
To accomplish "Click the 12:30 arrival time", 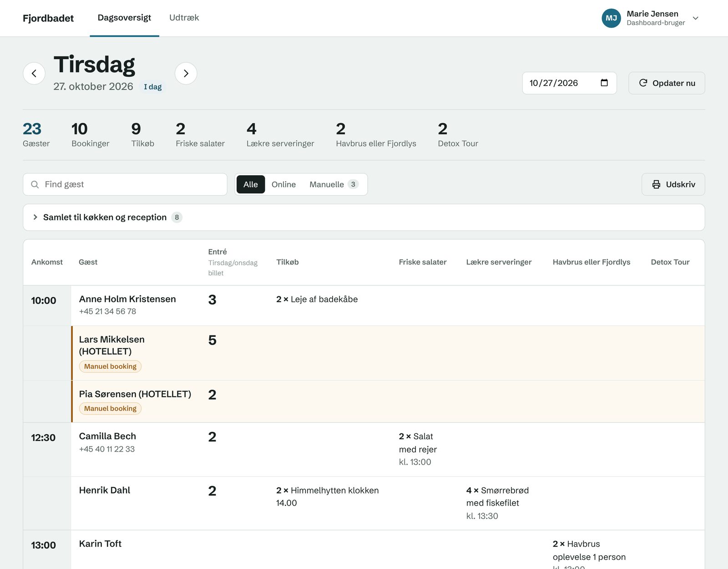I will coord(43,438).
